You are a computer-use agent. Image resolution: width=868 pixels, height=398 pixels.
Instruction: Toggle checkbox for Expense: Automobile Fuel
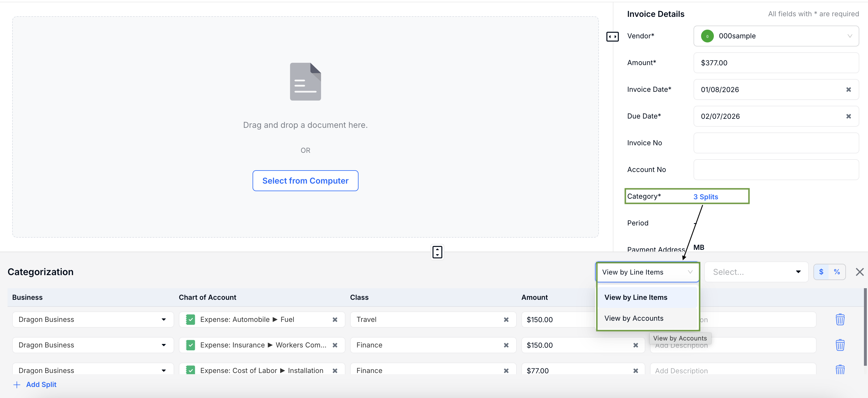[190, 319]
